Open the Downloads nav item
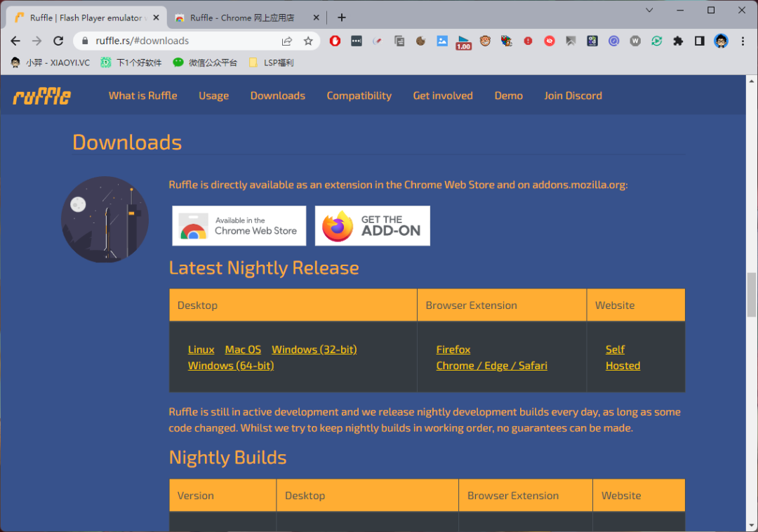This screenshot has height=532, width=758. [x=277, y=95]
